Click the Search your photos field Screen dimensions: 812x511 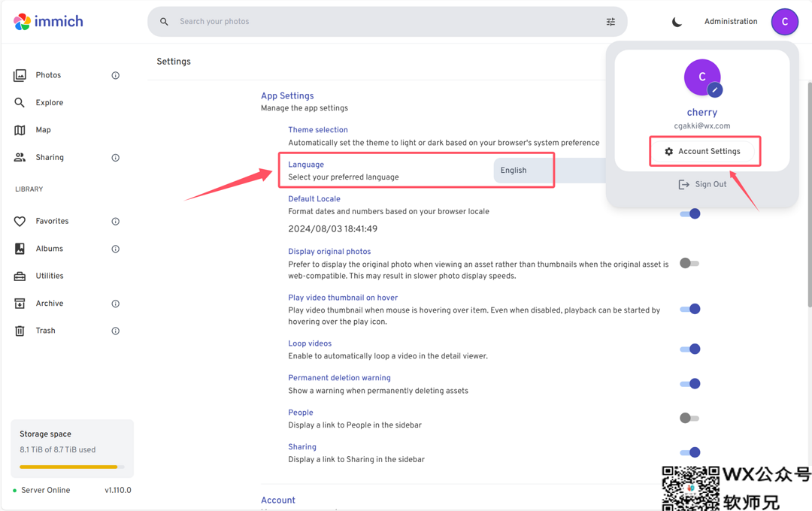387,21
